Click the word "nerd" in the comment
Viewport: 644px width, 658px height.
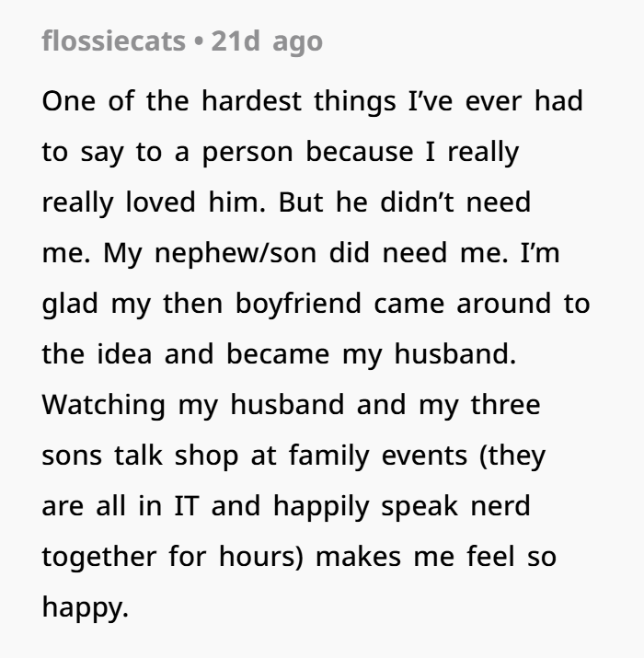coord(500,505)
